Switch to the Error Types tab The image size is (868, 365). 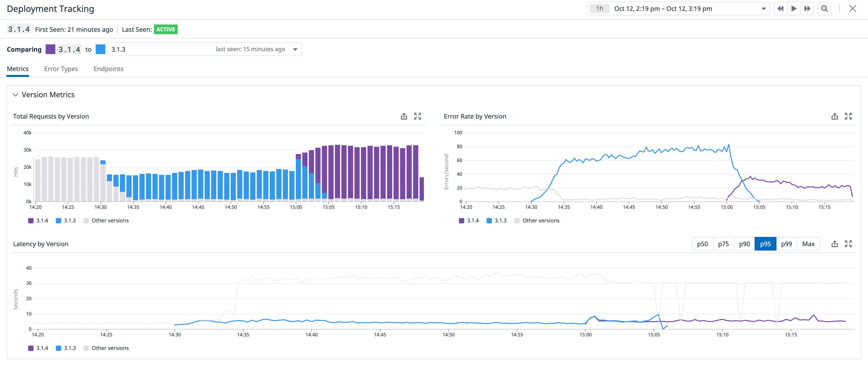61,69
